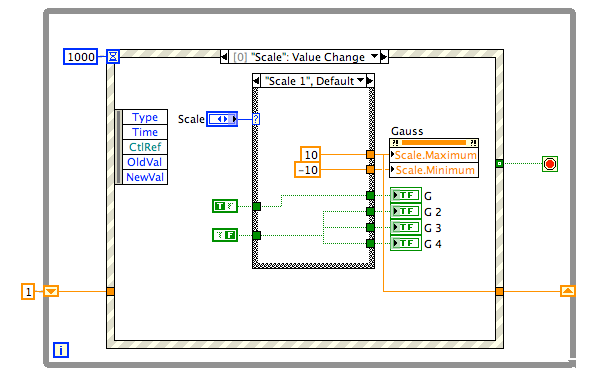Viewport: 598px width, 376px height.
Task: Click the event timeout hourglass terminal
Action: (113, 56)
